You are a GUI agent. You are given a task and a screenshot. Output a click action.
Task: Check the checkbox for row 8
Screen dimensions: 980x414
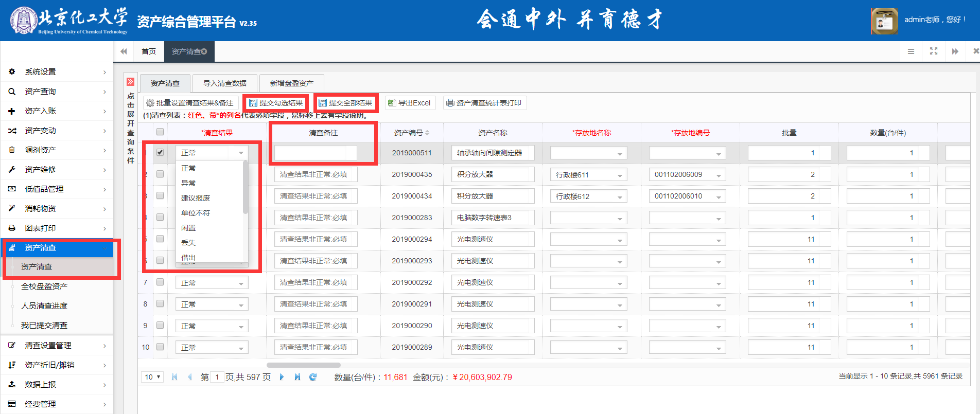point(160,304)
